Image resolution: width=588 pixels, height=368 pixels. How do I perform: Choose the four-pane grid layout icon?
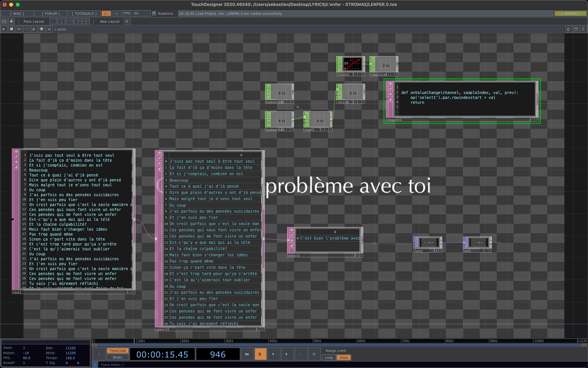pos(86,21)
